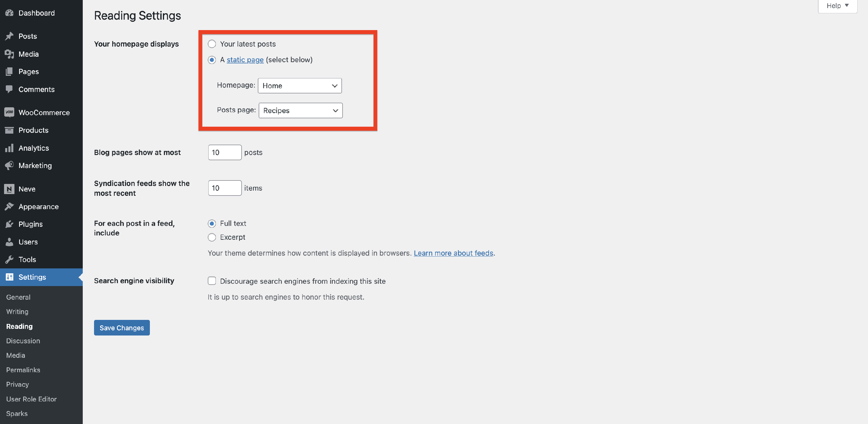Go to the Discussion settings submenu
Screen dimensions: 868x424
pyautogui.click(x=23, y=341)
